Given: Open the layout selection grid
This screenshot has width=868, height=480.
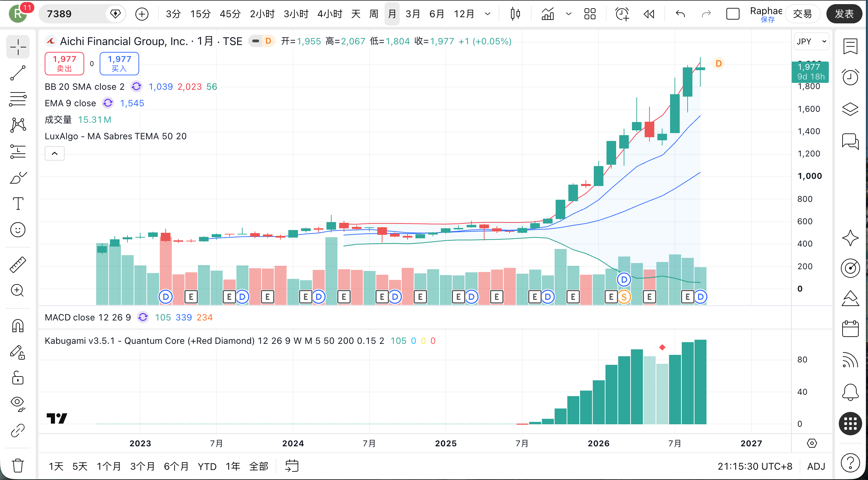Looking at the screenshot, I should [x=590, y=14].
